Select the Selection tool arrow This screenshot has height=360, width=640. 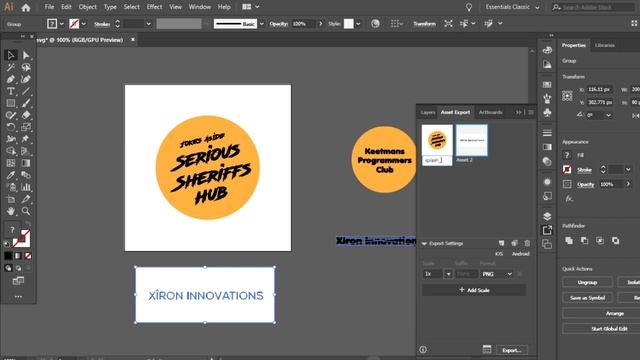(x=11, y=55)
